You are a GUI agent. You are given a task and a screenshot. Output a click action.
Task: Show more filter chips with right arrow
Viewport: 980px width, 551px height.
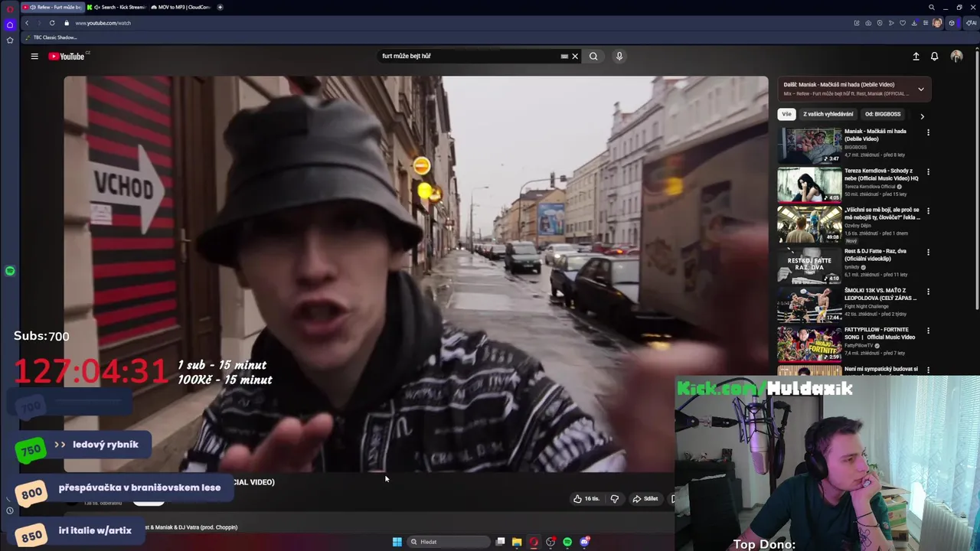pos(922,116)
